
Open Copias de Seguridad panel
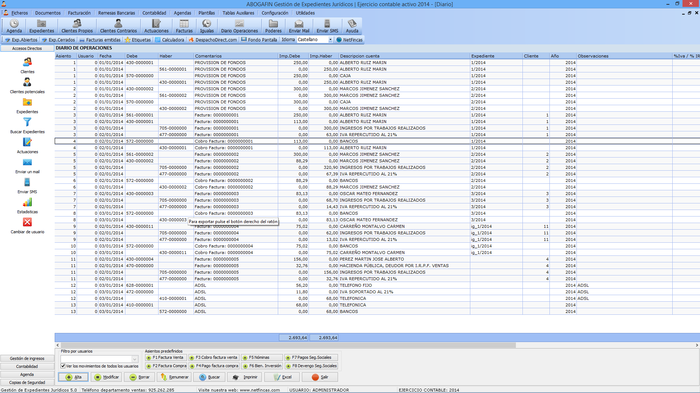click(27, 382)
